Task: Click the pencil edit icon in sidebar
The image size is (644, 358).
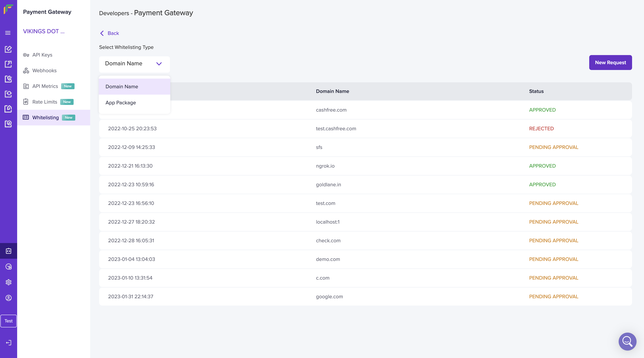Action: 8,49
